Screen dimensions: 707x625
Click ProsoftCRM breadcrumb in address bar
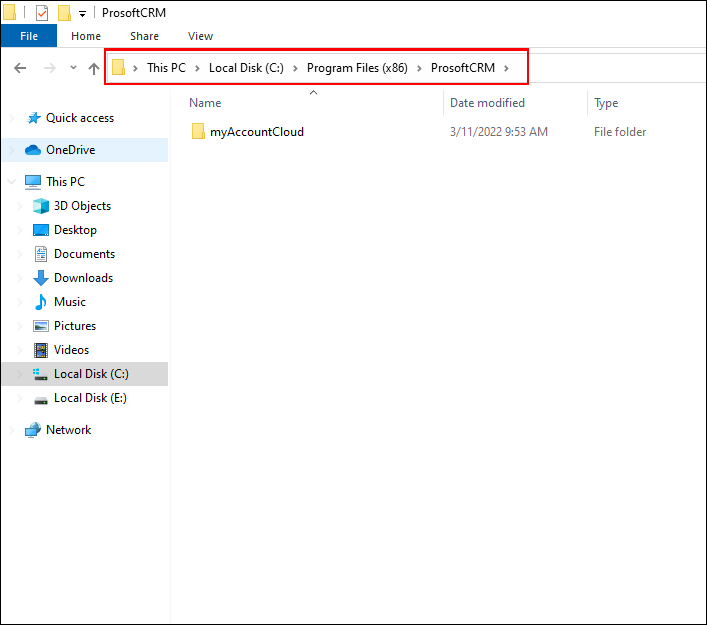(463, 68)
